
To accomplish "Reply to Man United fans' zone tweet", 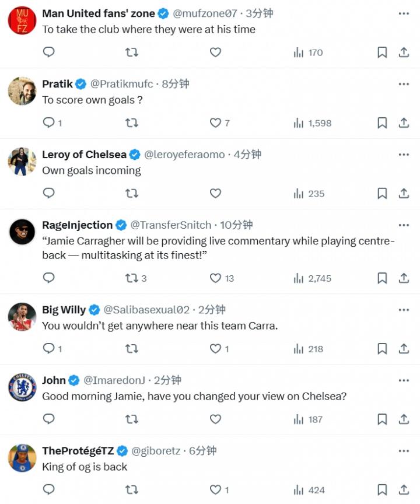I will (49, 52).
